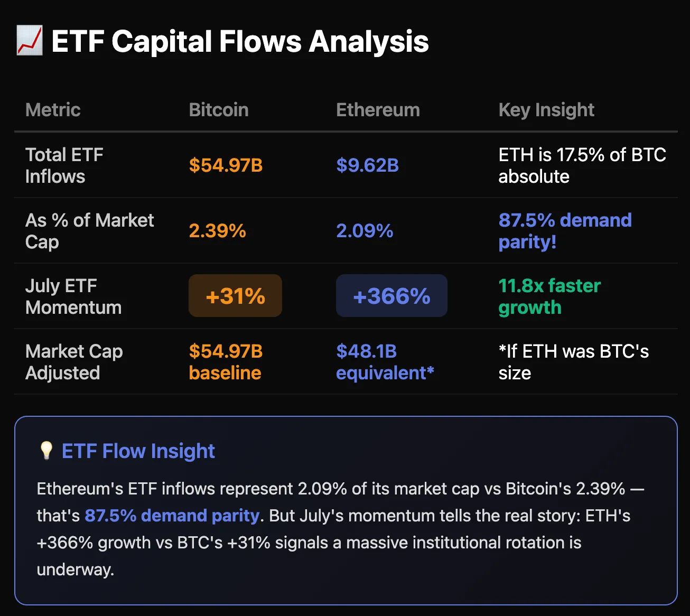The width and height of the screenshot is (690, 616).
Task: Click the highlighted 87.5% demand parity in paragraph
Action: pos(172,516)
